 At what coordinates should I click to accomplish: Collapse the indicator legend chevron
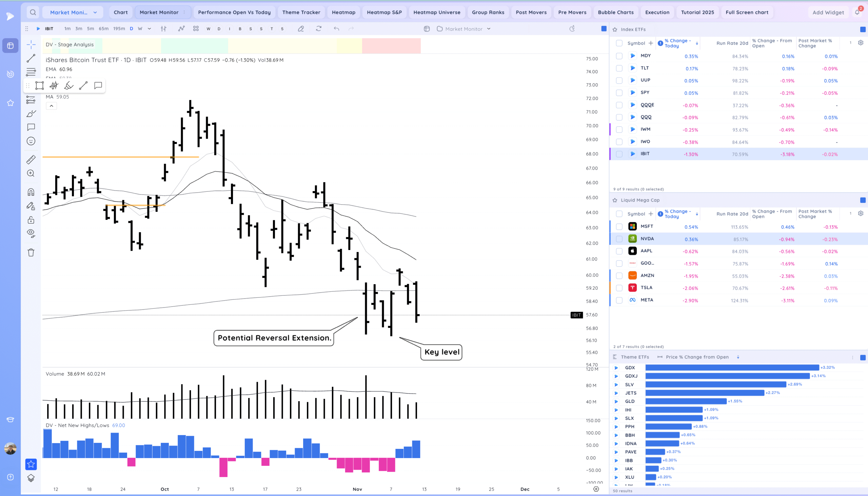point(52,106)
